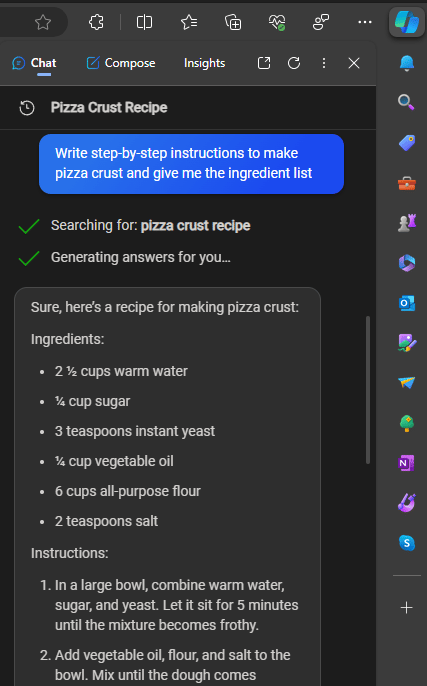Toggle split screen view
The image size is (427, 686).
(144, 22)
